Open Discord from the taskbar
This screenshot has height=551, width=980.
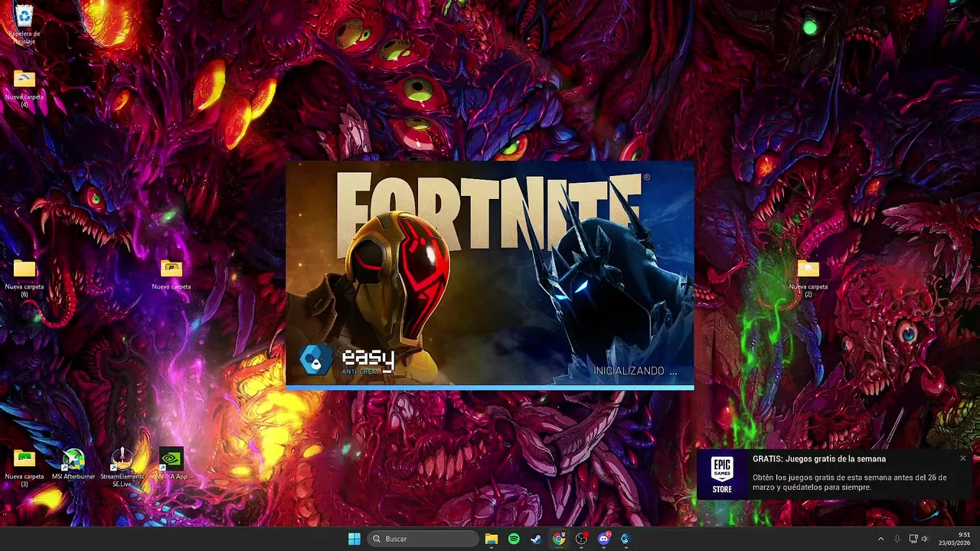coord(603,539)
